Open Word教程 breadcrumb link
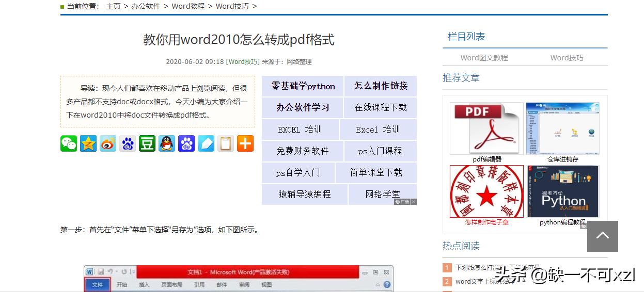This screenshot has width=644, height=292. point(188,6)
